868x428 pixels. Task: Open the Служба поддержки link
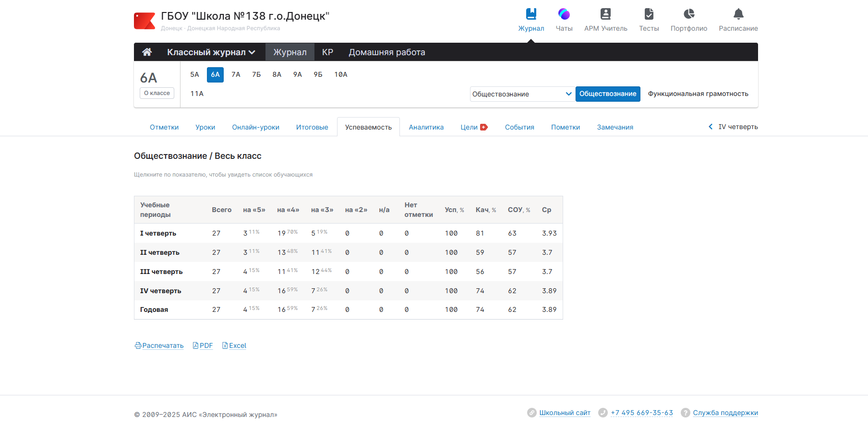[725, 413]
